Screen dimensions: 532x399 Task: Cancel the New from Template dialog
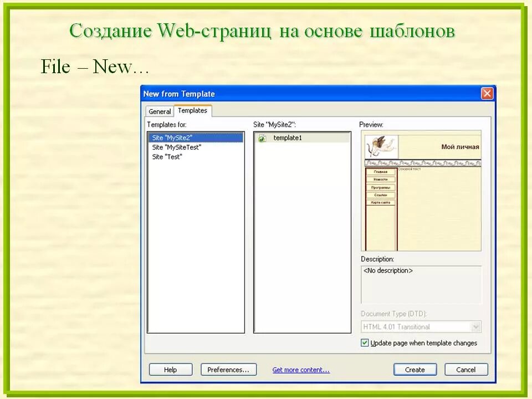tap(466, 370)
